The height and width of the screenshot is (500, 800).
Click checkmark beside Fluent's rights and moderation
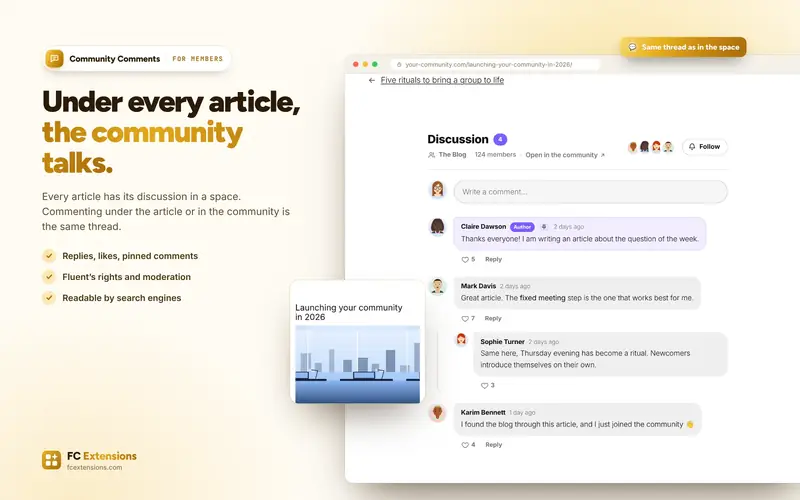point(49,277)
